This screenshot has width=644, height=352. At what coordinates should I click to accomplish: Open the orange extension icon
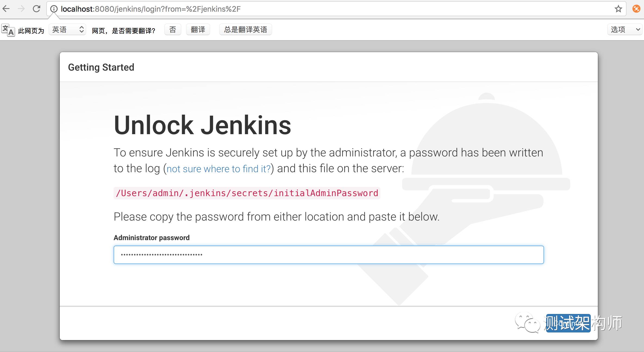coord(636,9)
